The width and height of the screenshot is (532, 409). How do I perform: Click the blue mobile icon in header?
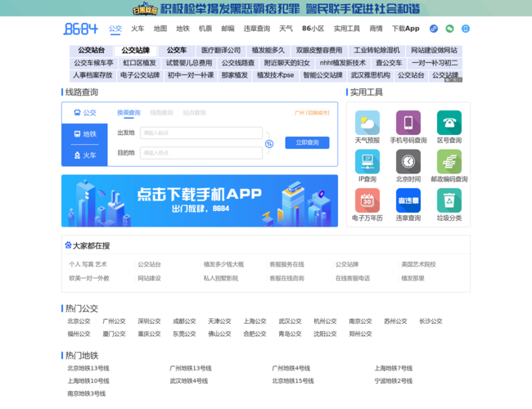coord(466,29)
